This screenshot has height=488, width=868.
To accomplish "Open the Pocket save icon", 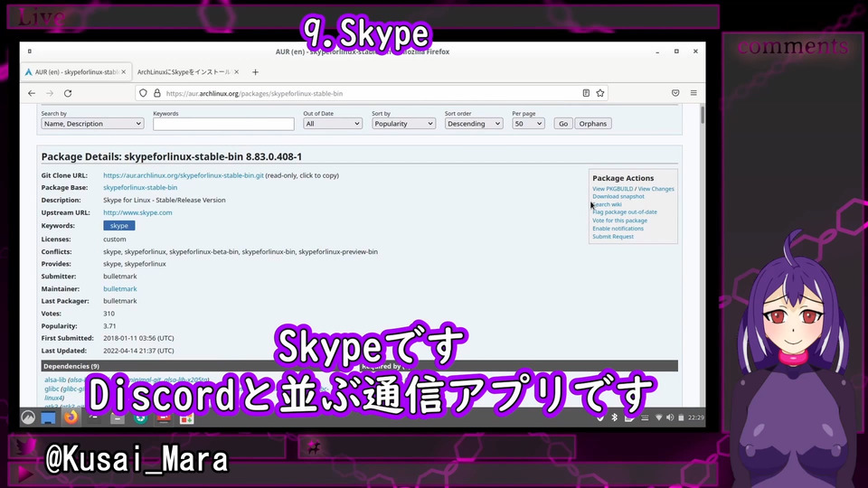I will click(675, 93).
